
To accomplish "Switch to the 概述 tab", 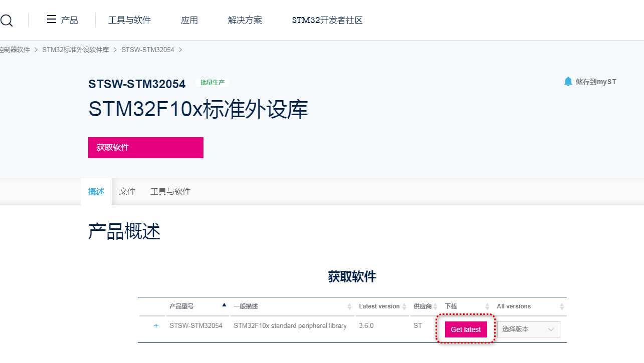I will click(x=96, y=191).
